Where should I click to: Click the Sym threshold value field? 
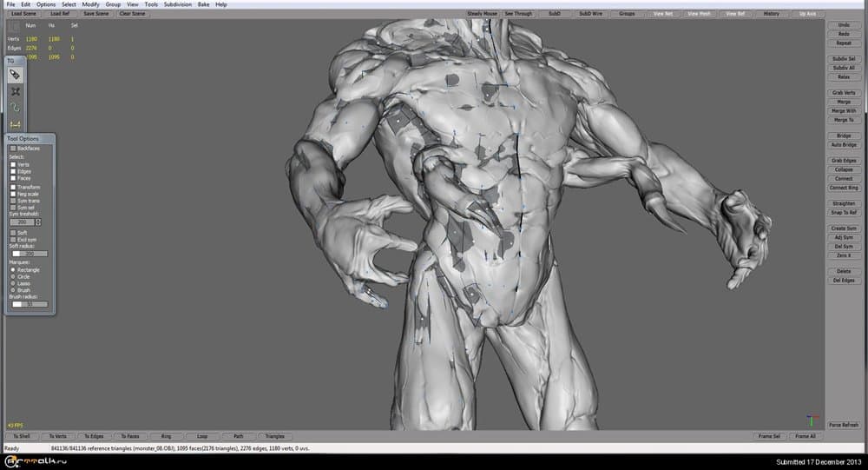(23, 222)
